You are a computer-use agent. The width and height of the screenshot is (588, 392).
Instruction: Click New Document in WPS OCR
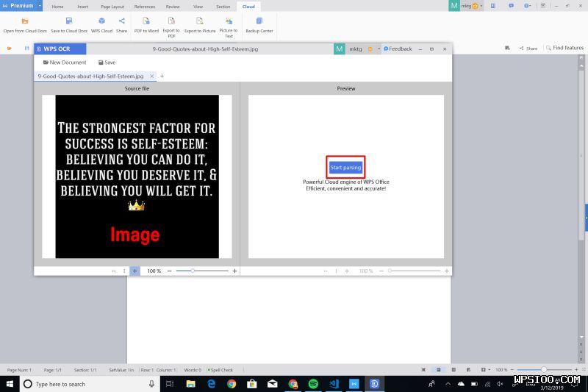tap(65, 63)
